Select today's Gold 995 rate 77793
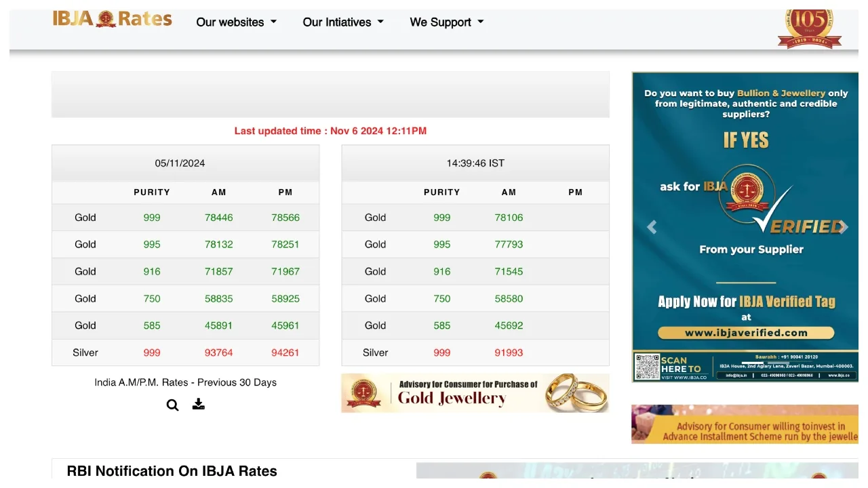 point(509,245)
